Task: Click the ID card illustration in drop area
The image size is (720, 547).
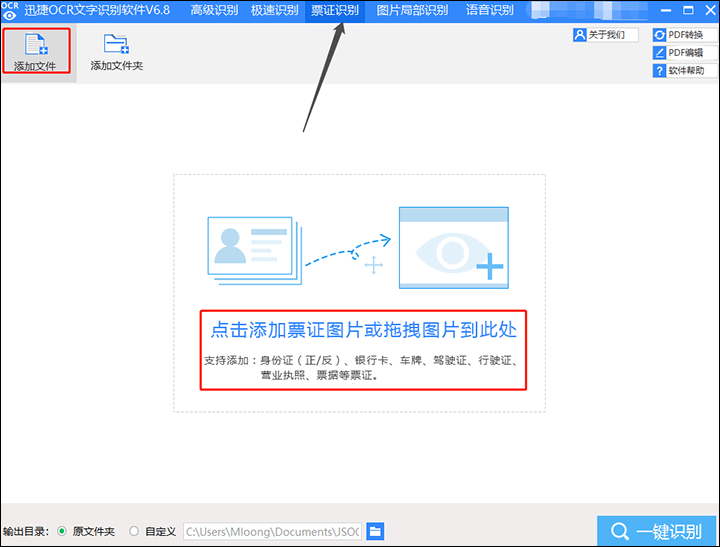Action: (250, 246)
